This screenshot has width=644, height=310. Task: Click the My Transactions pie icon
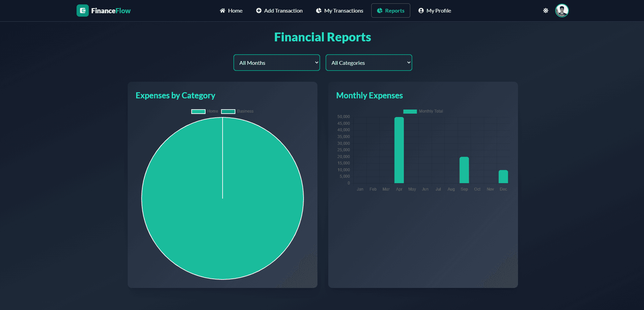click(319, 11)
